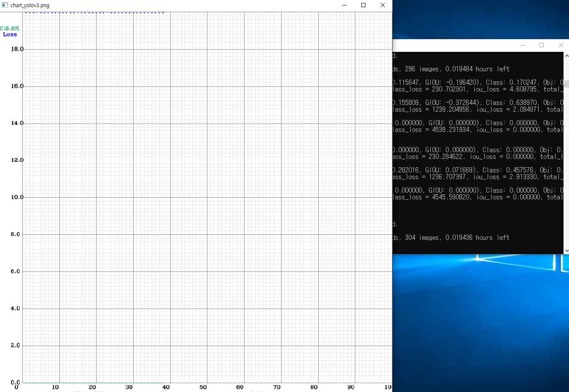Maximize the chart_yolov3.png window
This screenshot has height=392, width=569.
[363, 5]
